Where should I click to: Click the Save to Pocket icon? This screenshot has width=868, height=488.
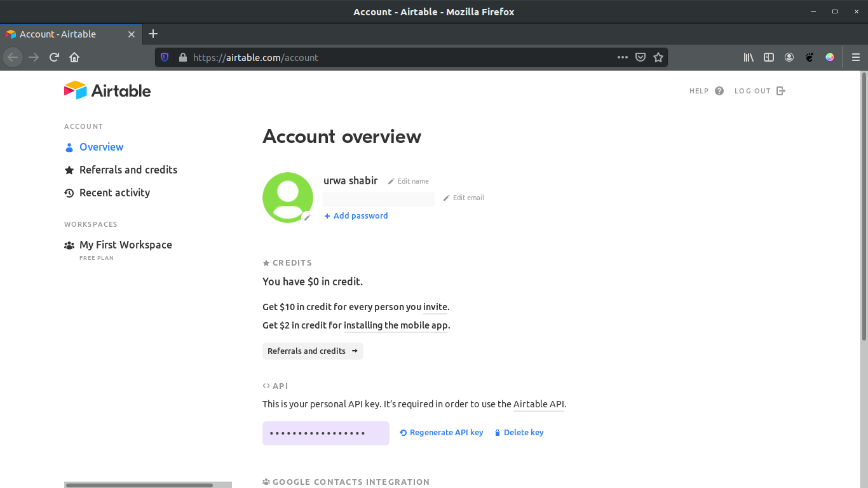641,57
